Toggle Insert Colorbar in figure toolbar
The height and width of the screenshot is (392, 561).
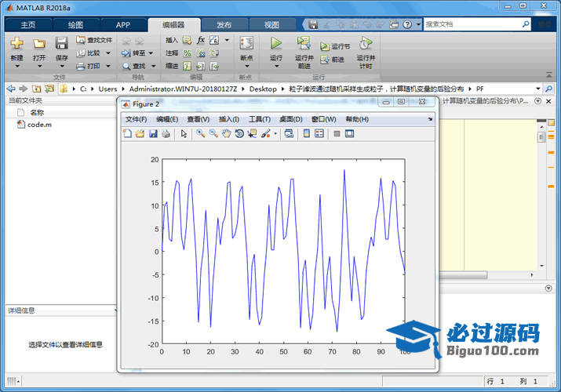(307, 134)
